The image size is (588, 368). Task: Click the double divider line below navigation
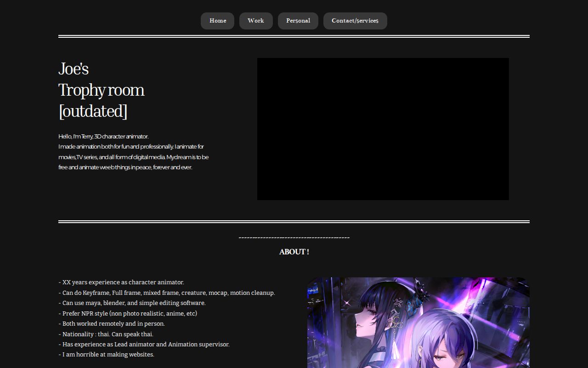[294, 36]
